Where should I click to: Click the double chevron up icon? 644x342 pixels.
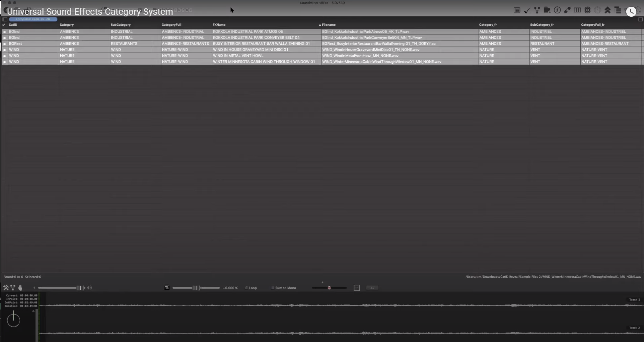click(x=607, y=10)
